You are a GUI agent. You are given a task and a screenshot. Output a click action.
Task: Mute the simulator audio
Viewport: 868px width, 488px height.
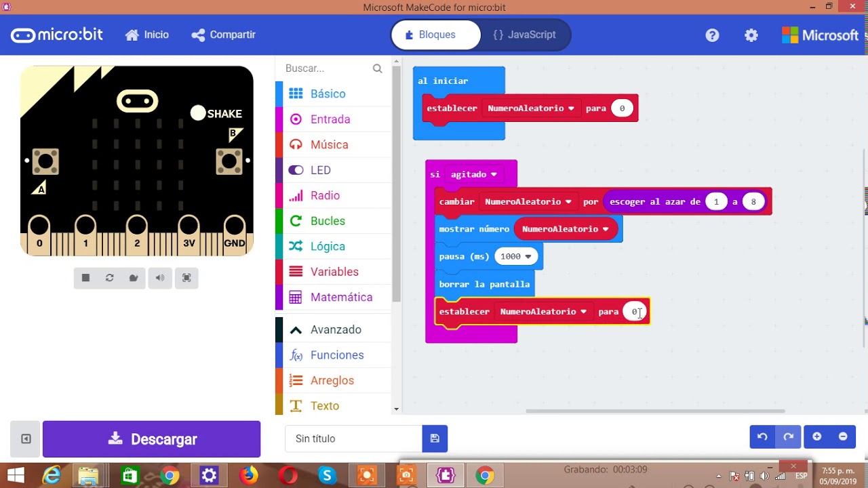pos(160,278)
